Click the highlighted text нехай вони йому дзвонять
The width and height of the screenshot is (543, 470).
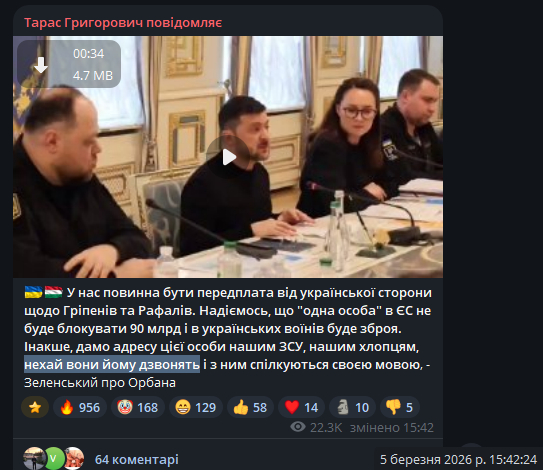[x=112, y=364]
